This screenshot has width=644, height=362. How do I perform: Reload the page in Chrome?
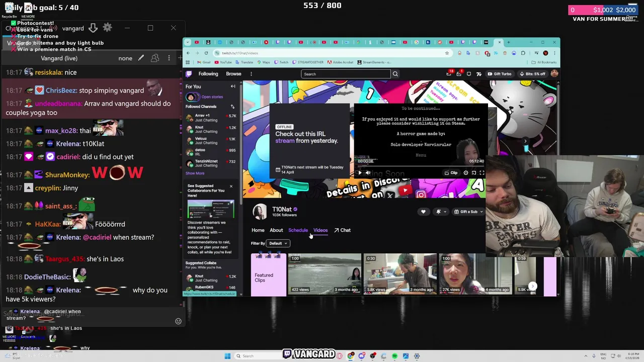pos(206,53)
